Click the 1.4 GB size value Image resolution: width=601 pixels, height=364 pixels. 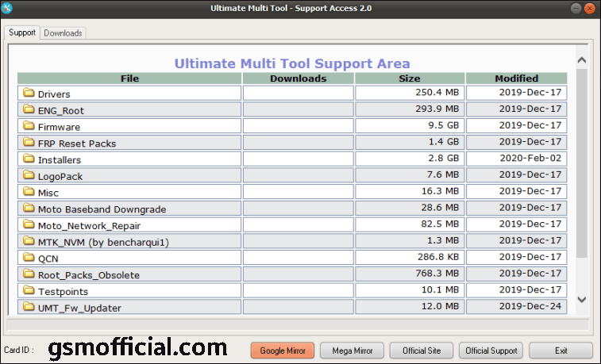[x=444, y=142]
